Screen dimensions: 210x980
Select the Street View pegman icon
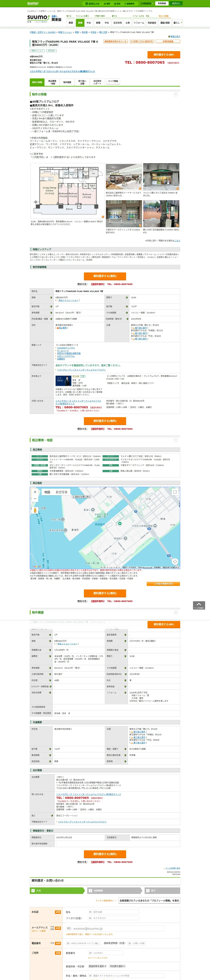pos(35,510)
